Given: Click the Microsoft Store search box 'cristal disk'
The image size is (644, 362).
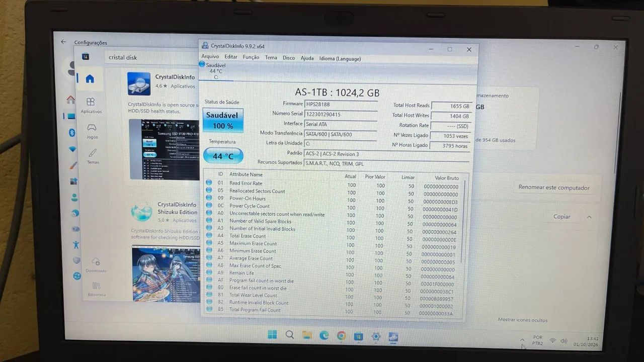Looking at the screenshot, I should coord(151,57).
